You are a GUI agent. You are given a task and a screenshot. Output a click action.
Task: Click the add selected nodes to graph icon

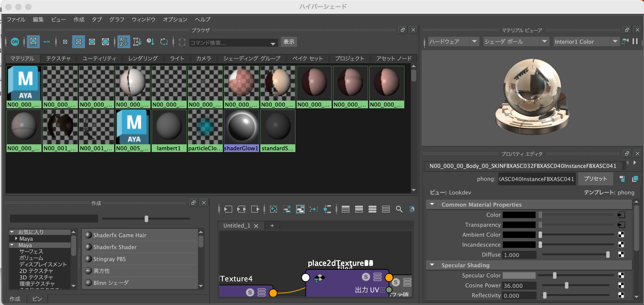287,209
